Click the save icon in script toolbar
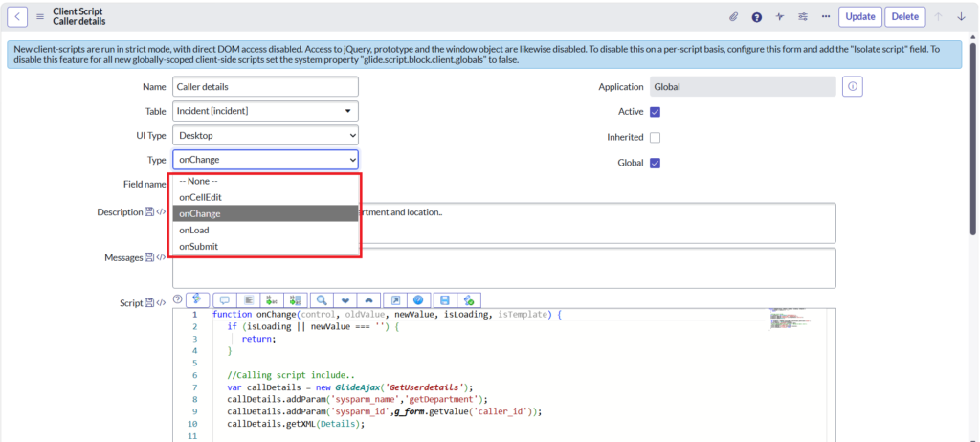This screenshot has width=980, height=442. pyautogui.click(x=445, y=300)
